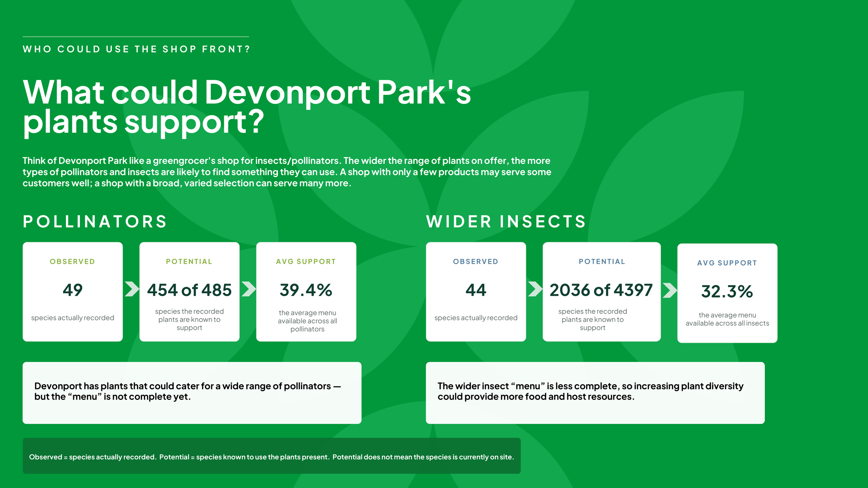Image resolution: width=868 pixels, height=488 pixels.
Task: Click the 'WHO COULD USE THE SHOP FRONT?' heading
Action: pyautogui.click(x=136, y=49)
